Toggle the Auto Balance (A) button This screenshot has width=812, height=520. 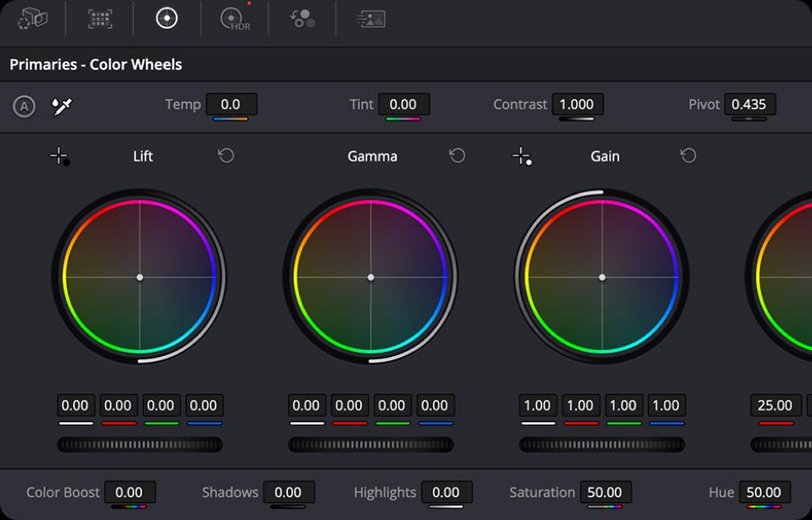(24, 107)
